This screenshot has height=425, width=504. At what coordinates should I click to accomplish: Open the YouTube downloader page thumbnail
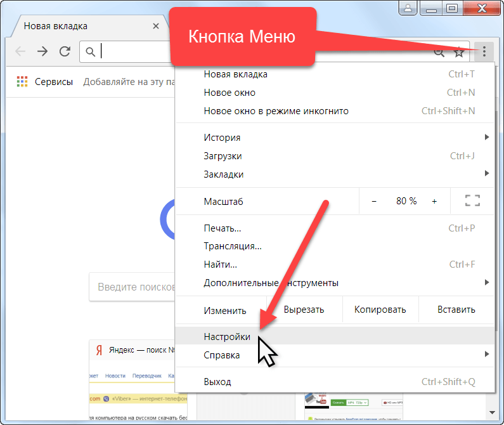pyautogui.click(x=354, y=407)
